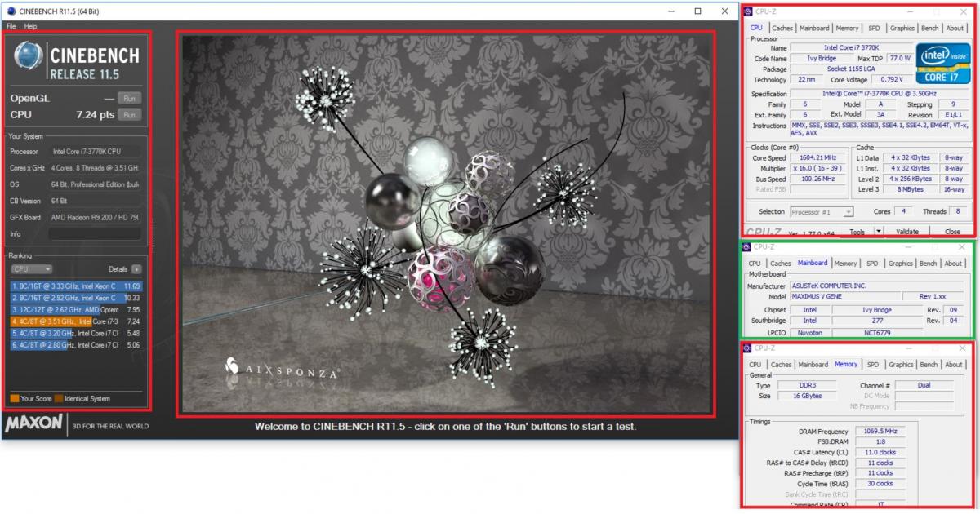Open the Bench tab in the top CPU-Z window

pyautogui.click(x=929, y=28)
